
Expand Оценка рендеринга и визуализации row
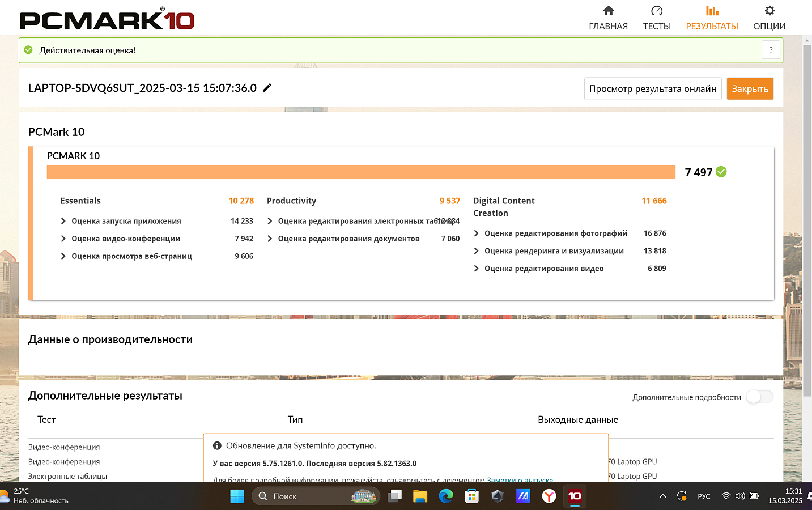(x=477, y=250)
